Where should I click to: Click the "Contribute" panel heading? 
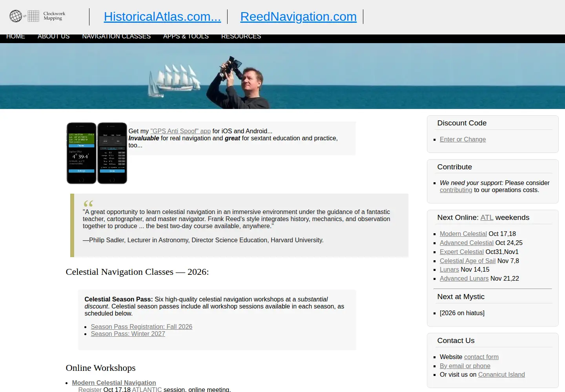pyautogui.click(x=455, y=167)
